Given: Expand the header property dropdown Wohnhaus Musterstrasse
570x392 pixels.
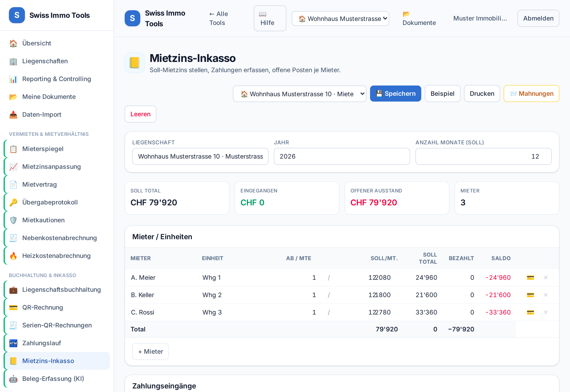Looking at the screenshot, I should 340,19.
